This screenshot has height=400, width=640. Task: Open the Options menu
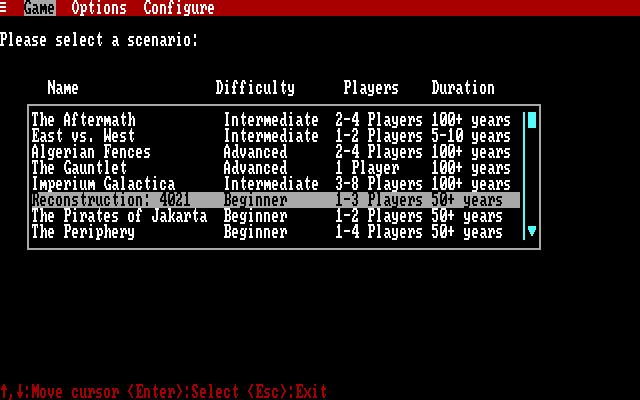pyautogui.click(x=99, y=8)
